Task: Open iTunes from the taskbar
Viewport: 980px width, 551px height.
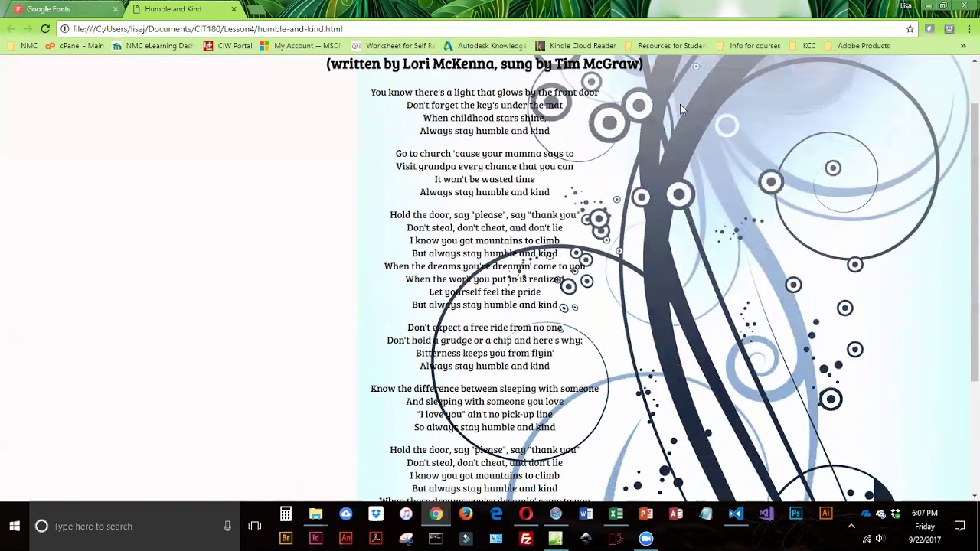Action: [x=406, y=514]
